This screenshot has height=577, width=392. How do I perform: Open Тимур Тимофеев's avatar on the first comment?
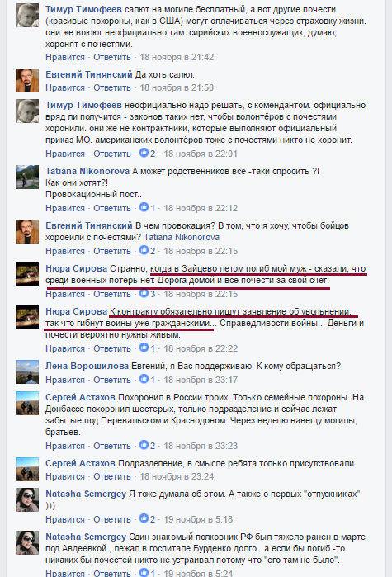(x=27, y=16)
